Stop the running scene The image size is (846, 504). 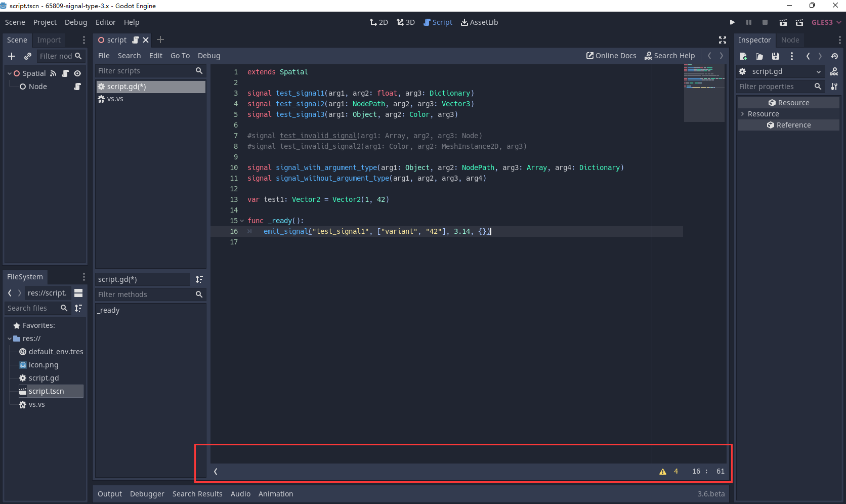coord(765,22)
